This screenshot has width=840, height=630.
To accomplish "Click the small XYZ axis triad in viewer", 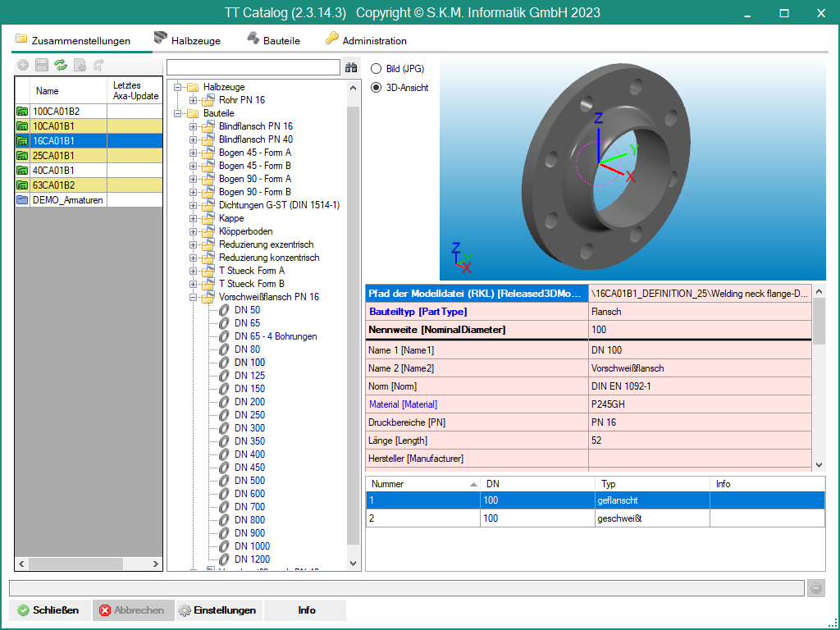I will point(461,258).
